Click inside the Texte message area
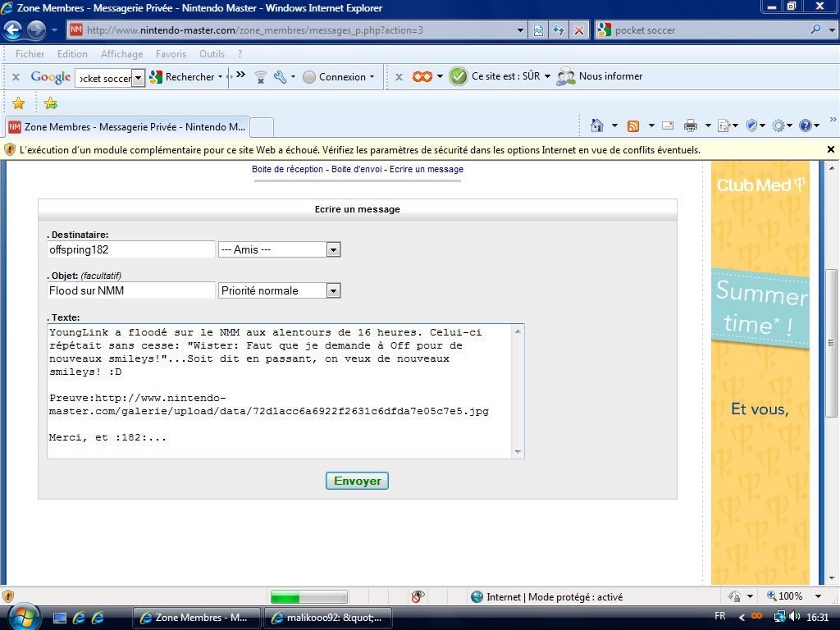The height and width of the screenshot is (630, 840). point(280,391)
